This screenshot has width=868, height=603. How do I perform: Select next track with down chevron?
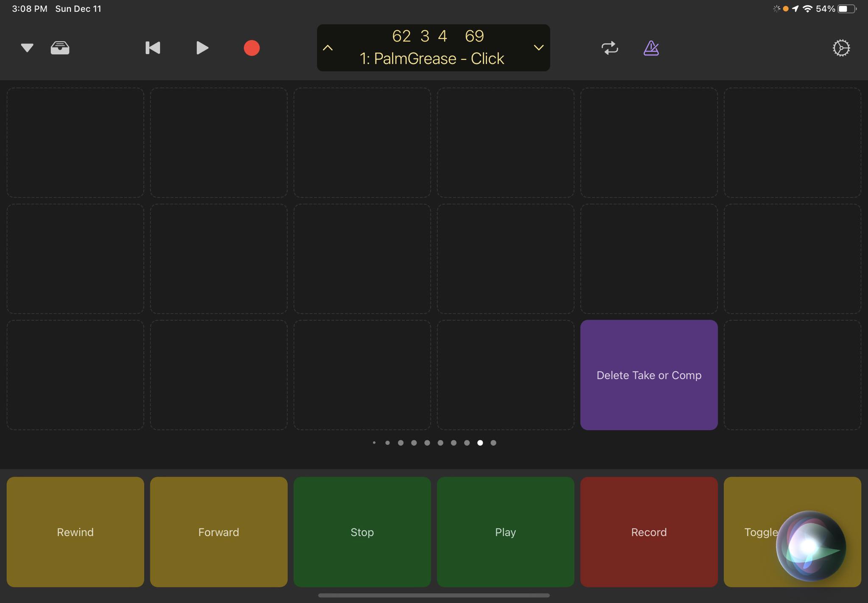click(x=538, y=48)
